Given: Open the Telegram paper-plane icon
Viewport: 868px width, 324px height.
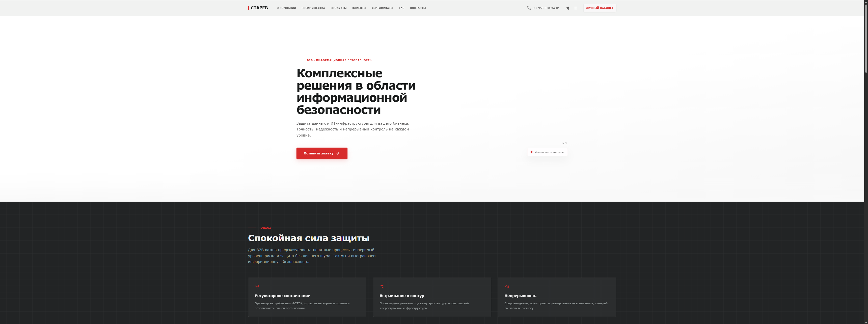Looking at the screenshot, I should coord(567,8).
